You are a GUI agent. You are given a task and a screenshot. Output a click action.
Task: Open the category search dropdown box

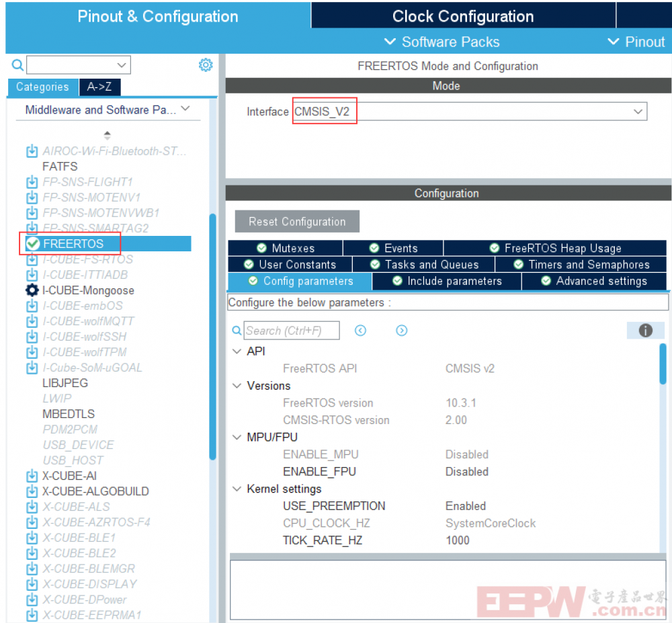(79, 65)
